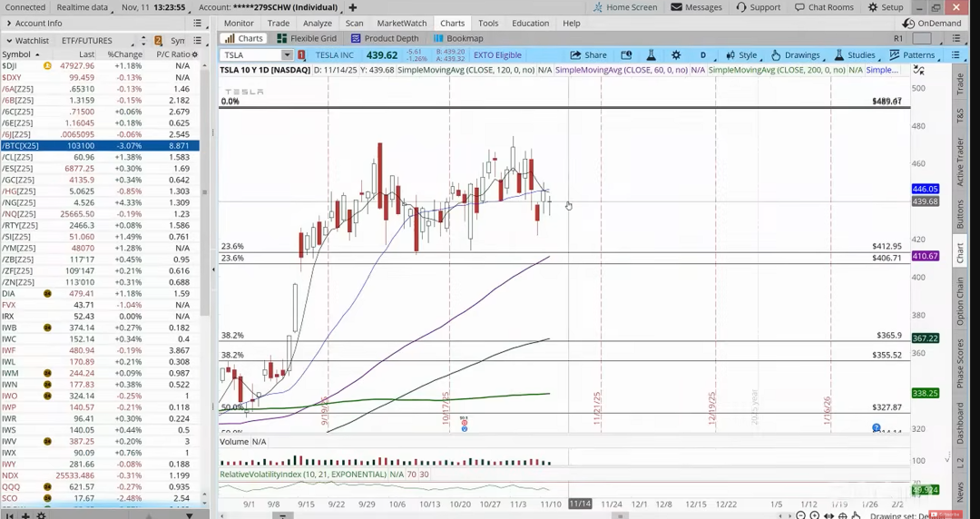This screenshot has height=519, width=980.
Task: Open Watchlist list menu icon
Action: point(198,40)
